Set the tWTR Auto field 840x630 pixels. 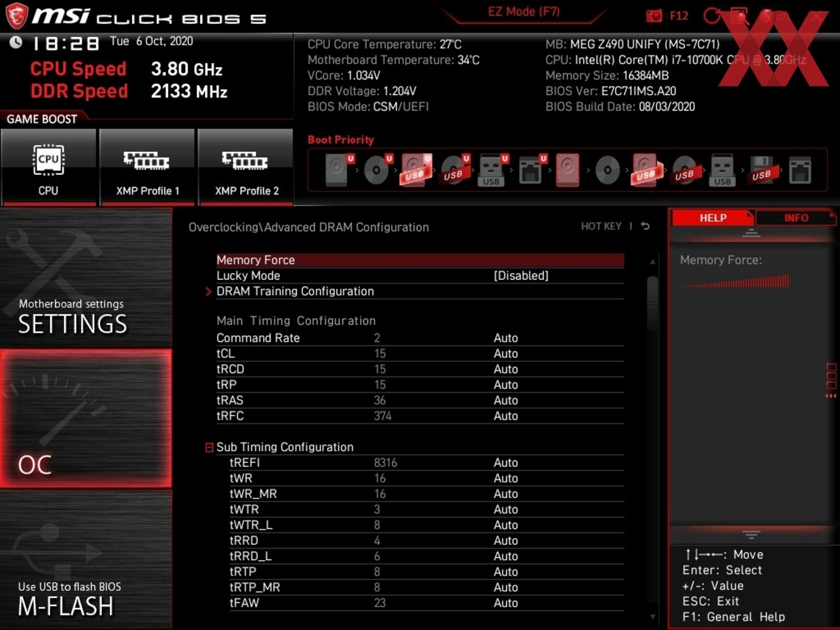pyautogui.click(x=506, y=510)
